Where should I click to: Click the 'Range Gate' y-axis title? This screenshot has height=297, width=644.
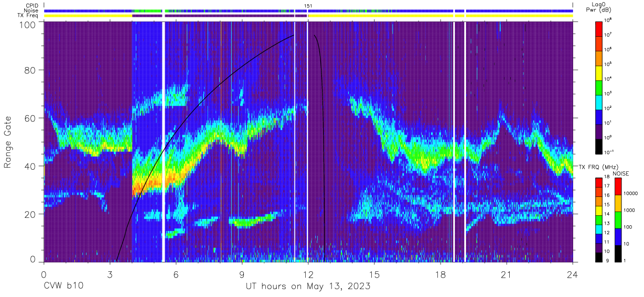click(8, 141)
